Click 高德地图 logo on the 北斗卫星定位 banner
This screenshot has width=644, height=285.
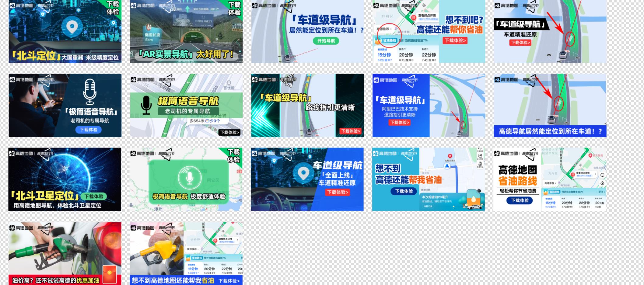coord(21,153)
